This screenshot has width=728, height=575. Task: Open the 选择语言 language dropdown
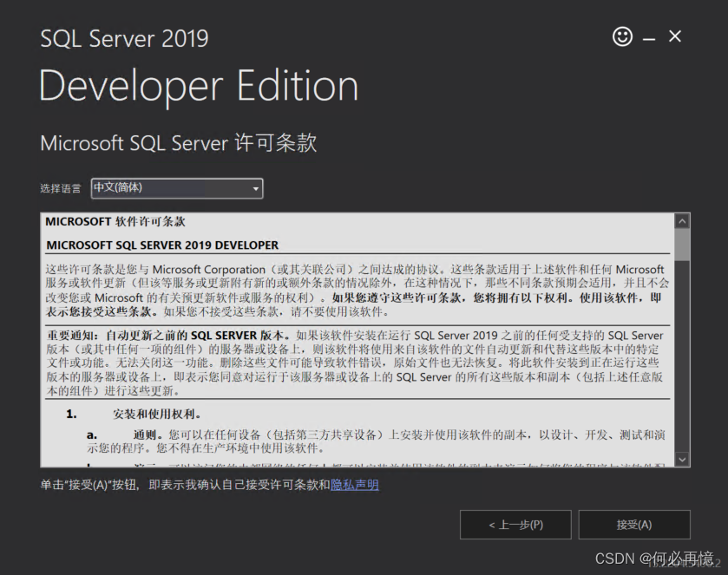(x=177, y=188)
